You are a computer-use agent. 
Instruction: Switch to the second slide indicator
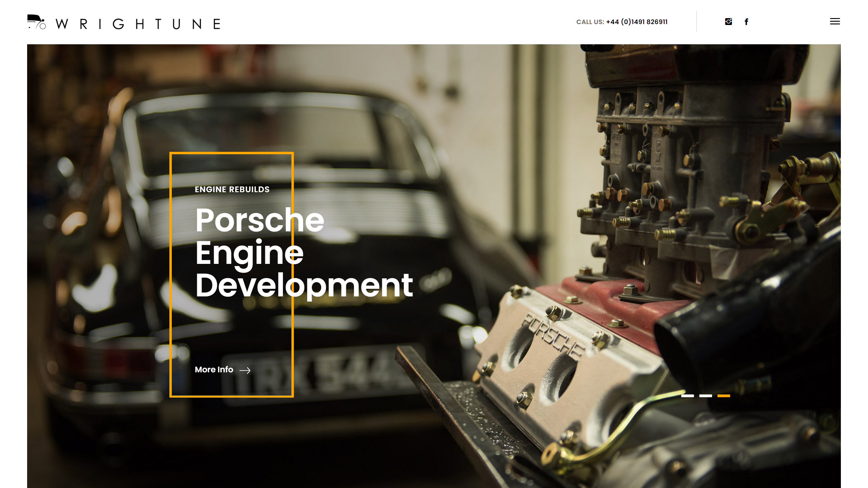pos(705,396)
